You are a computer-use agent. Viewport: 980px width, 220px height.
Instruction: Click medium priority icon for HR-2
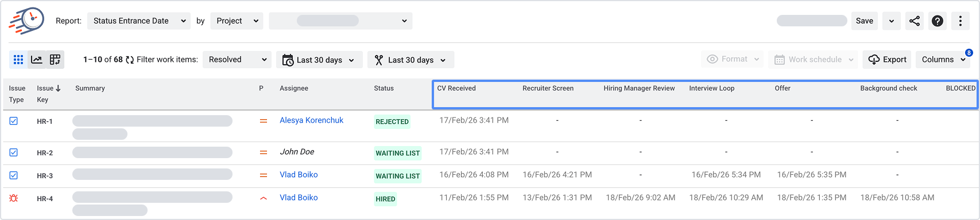pyautogui.click(x=264, y=152)
